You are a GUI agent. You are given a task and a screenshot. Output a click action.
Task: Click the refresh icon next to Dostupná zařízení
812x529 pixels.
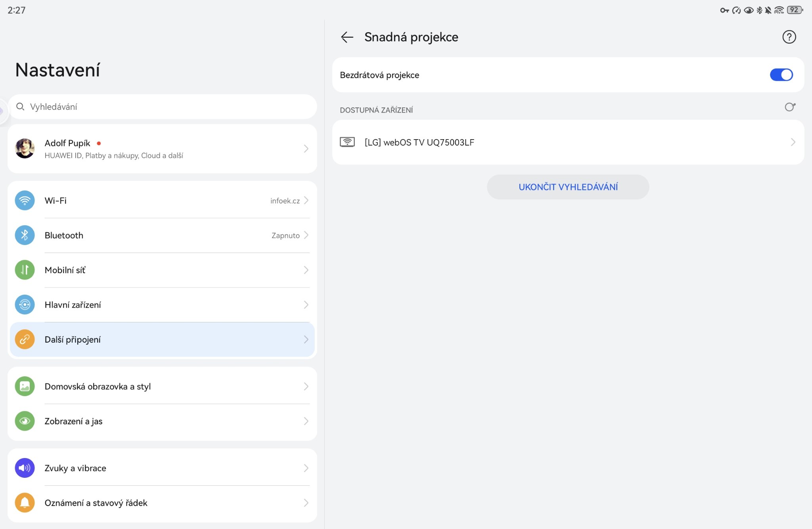790,107
